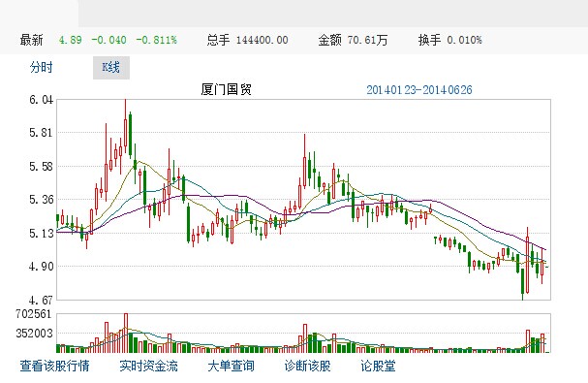Click the 4.67 price axis label
This screenshot has height=383, width=588.
[41, 300]
